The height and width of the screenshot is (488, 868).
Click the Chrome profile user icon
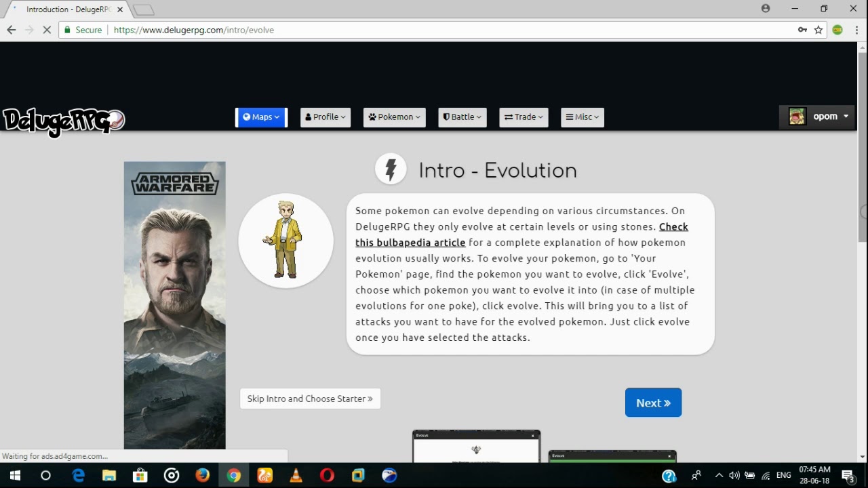[x=766, y=9]
